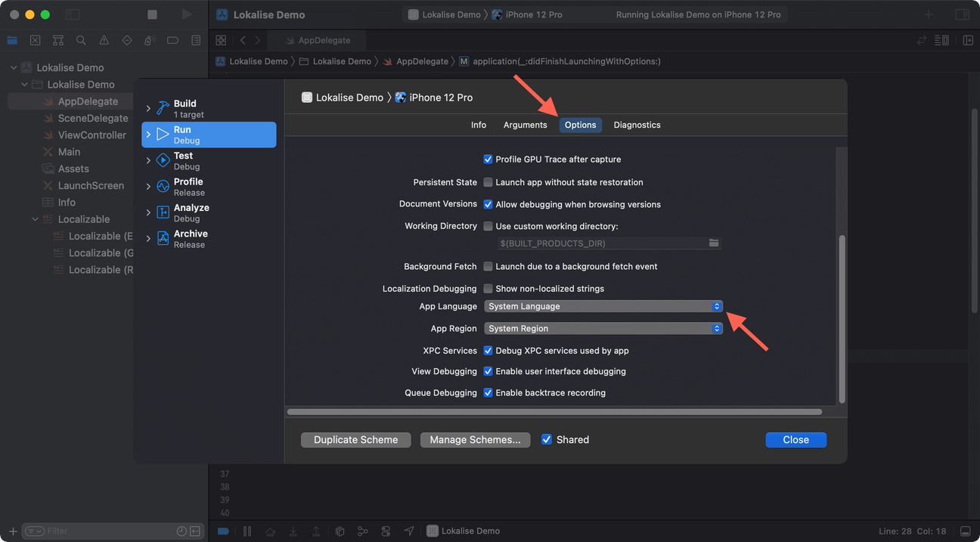Show the Issue navigator
This screenshot has height=542, width=980.
[x=104, y=40]
